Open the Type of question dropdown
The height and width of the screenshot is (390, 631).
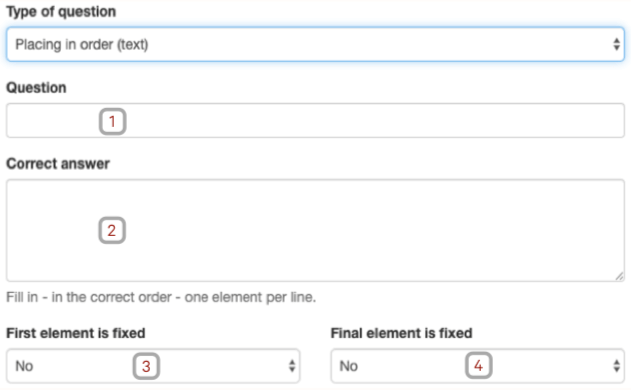pyautogui.click(x=315, y=44)
